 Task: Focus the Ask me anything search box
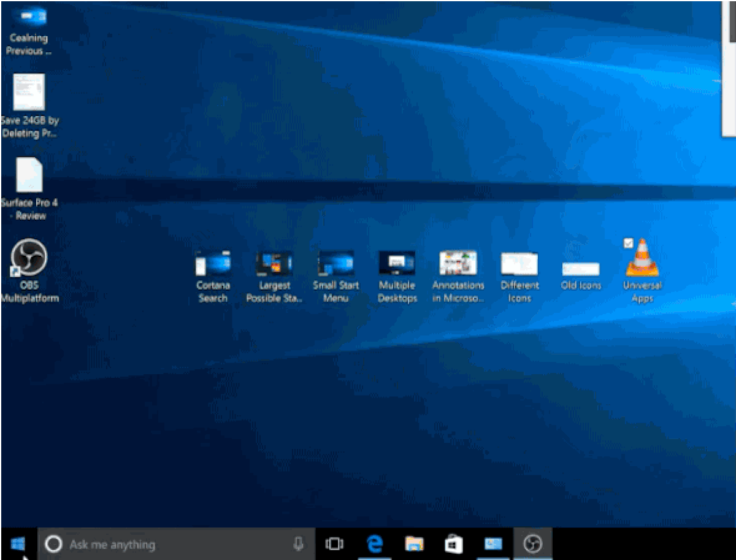177,544
